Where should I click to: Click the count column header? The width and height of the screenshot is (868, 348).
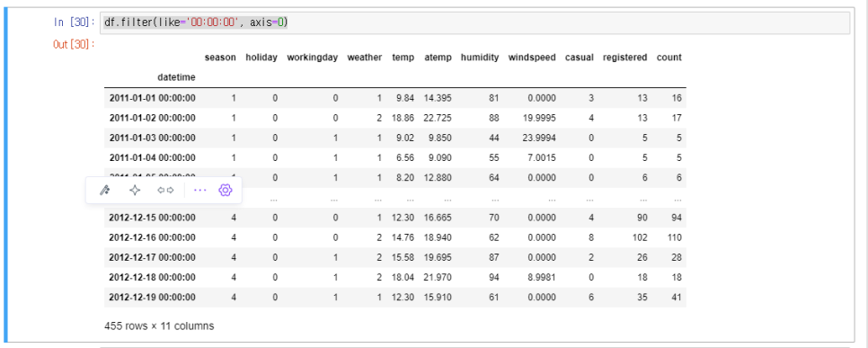pos(669,57)
